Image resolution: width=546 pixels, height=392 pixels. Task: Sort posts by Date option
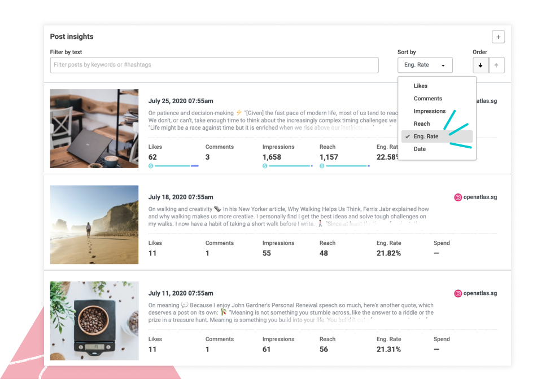[420, 149]
